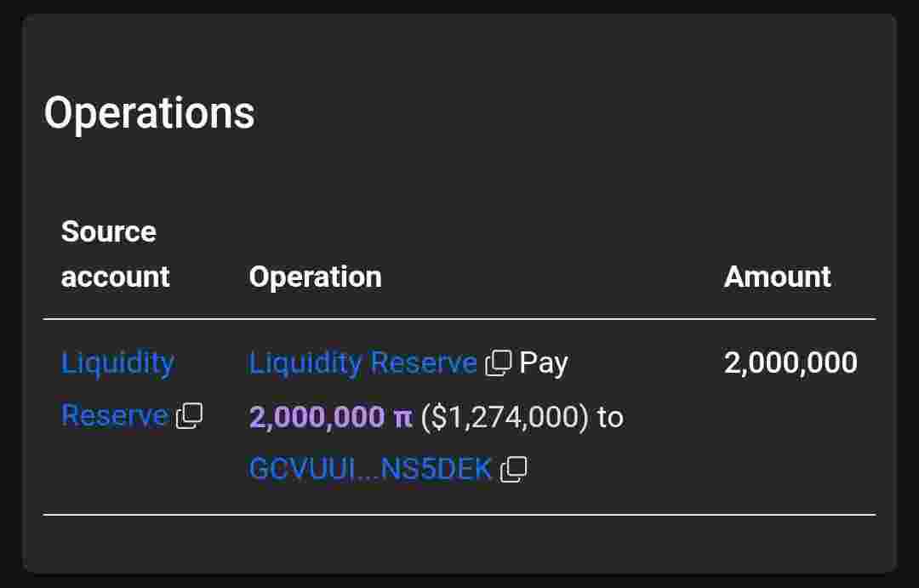Click the Operation column header
919x588 pixels.
316,277
